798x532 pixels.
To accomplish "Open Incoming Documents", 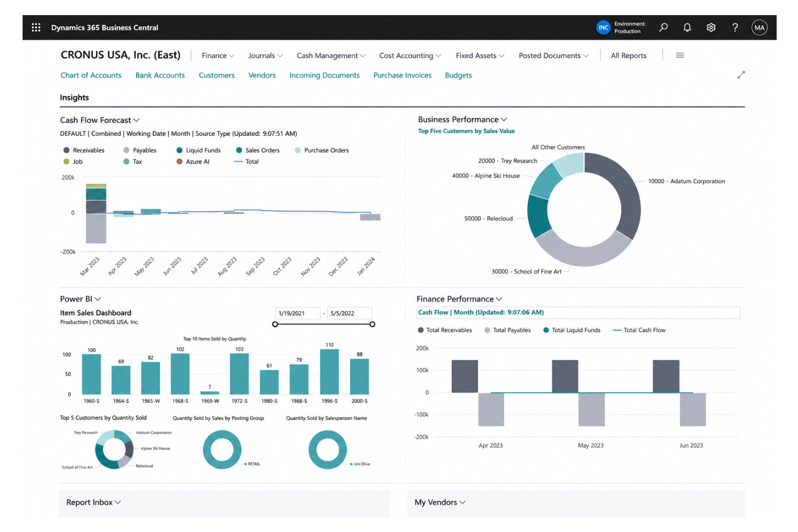I will coord(325,75).
